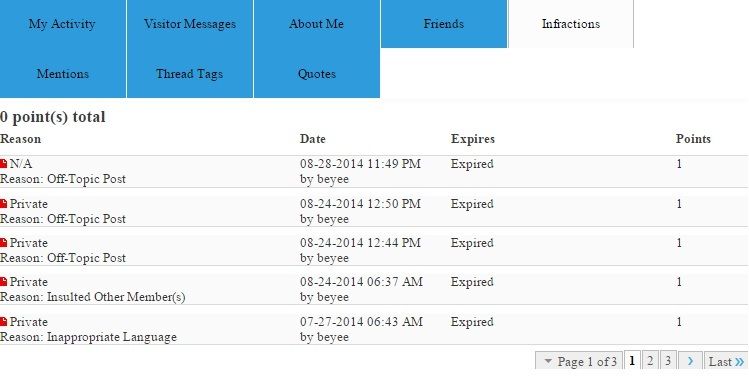The image size is (749, 390).
Task: Open page 2 of infractions
Action: 650,360
